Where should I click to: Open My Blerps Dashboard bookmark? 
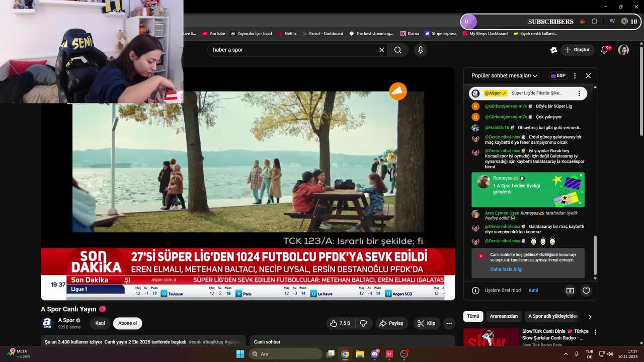(x=485, y=34)
